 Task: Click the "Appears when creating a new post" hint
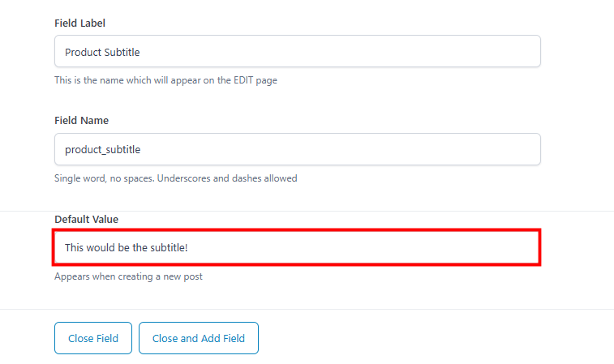pos(128,276)
